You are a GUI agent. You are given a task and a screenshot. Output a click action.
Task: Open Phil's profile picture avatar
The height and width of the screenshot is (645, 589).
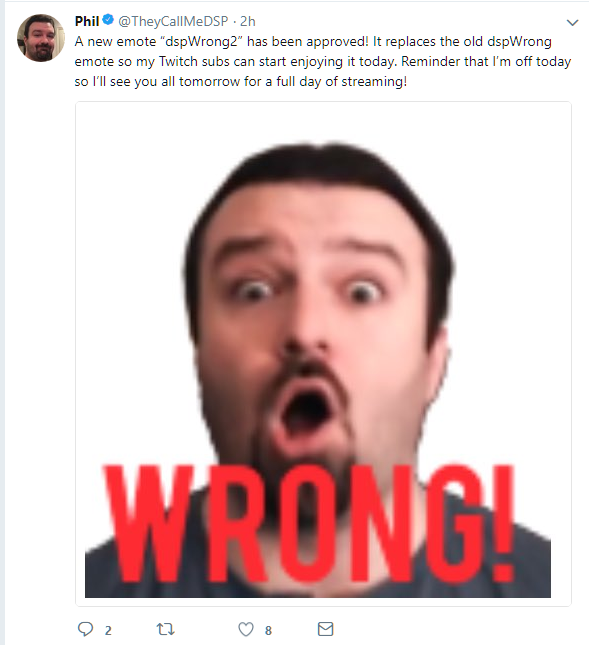[40, 38]
